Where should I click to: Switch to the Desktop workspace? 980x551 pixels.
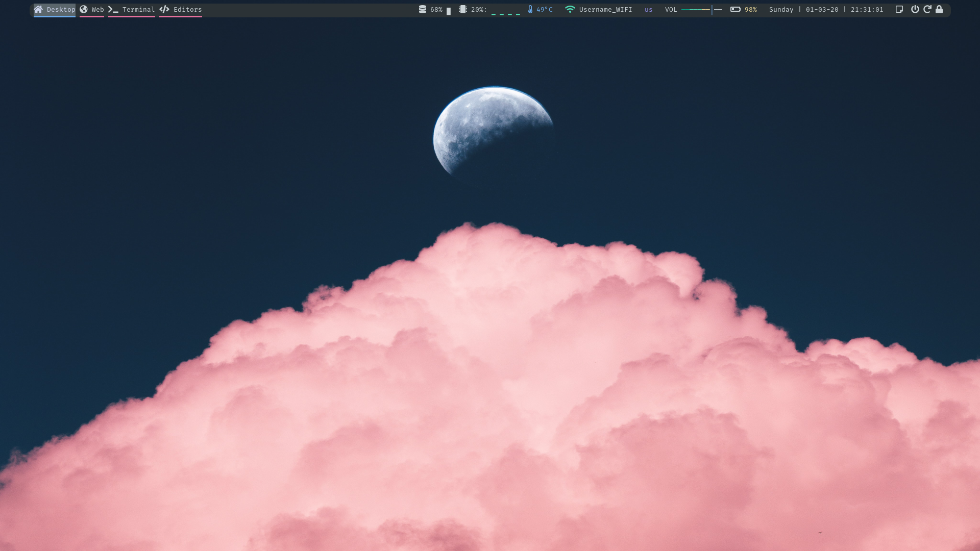coord(60,10)
